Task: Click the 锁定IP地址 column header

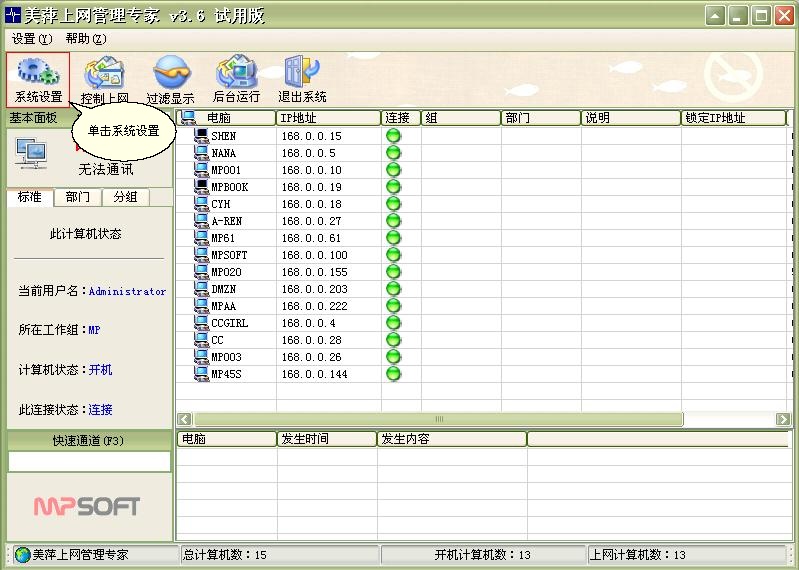Action: [x=734, y=118]
